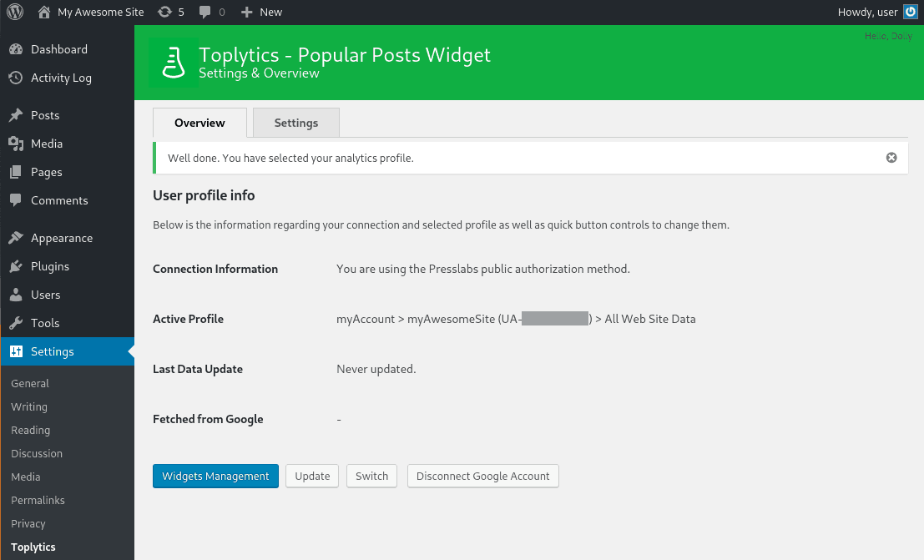Click the Posts pushpin icon
Viewport: 924px width, 560px height.
pyautogui.click(x=16, y=115)
